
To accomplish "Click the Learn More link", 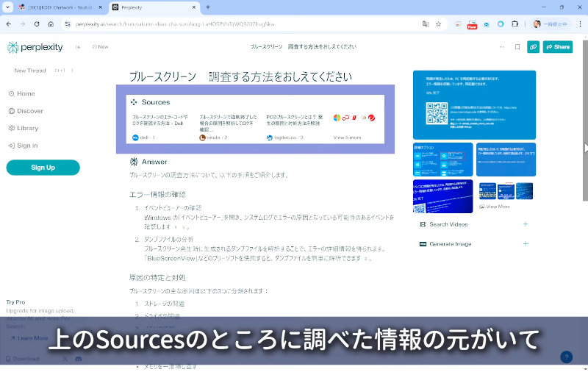I will [29, 338].
